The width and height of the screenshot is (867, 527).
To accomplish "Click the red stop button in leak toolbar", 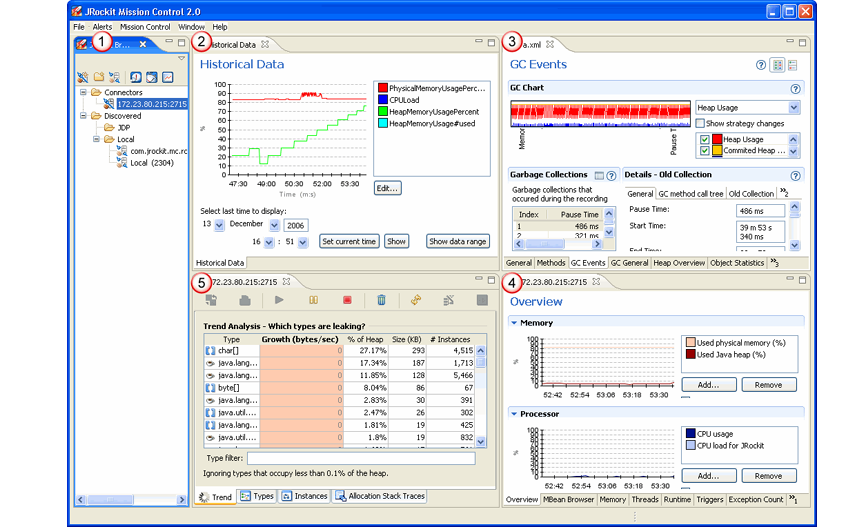I will (x=347, y=300).
